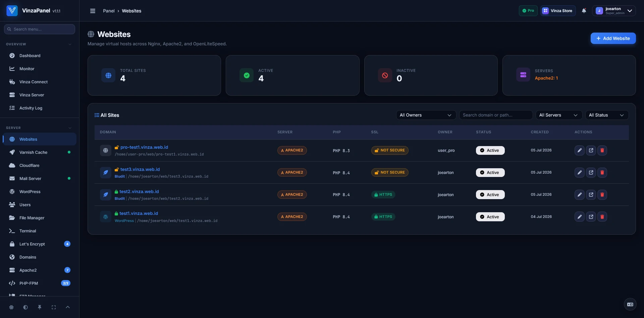Toggle Active status for test2.vinza.web.id
This screenshot has height=318, width=644.
490,195
